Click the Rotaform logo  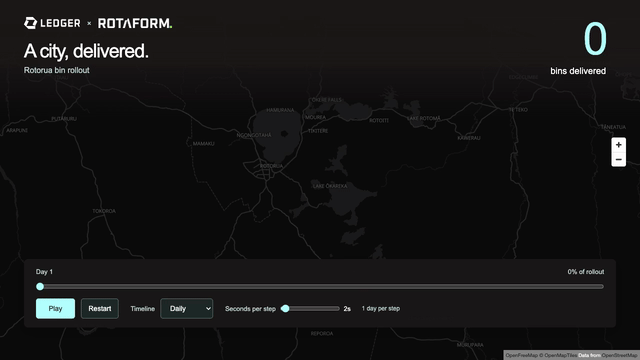(135, 23)
